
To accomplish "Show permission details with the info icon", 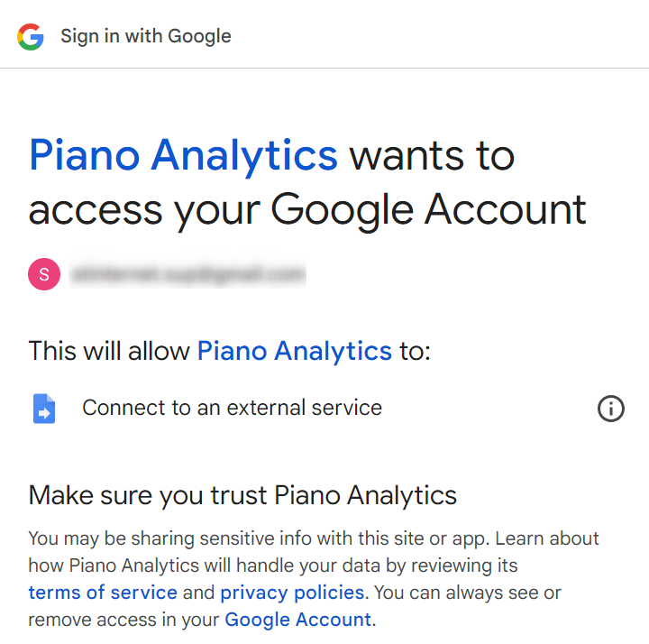I will 610,409.
